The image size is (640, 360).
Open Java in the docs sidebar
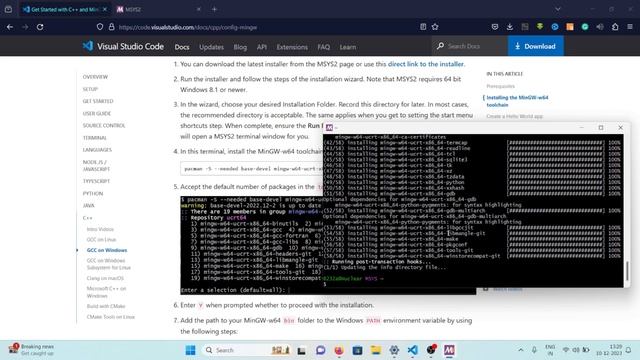coord(89,206)
